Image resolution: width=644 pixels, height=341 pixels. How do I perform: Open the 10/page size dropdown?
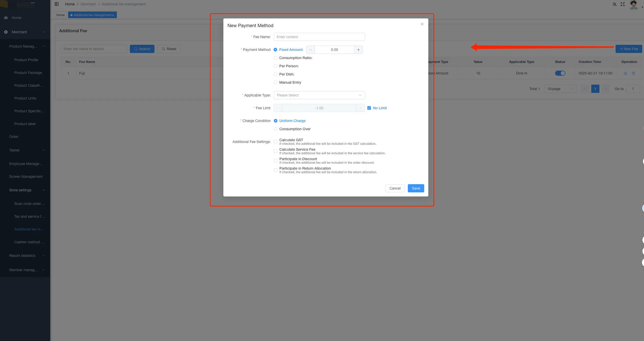click(560, 89)
